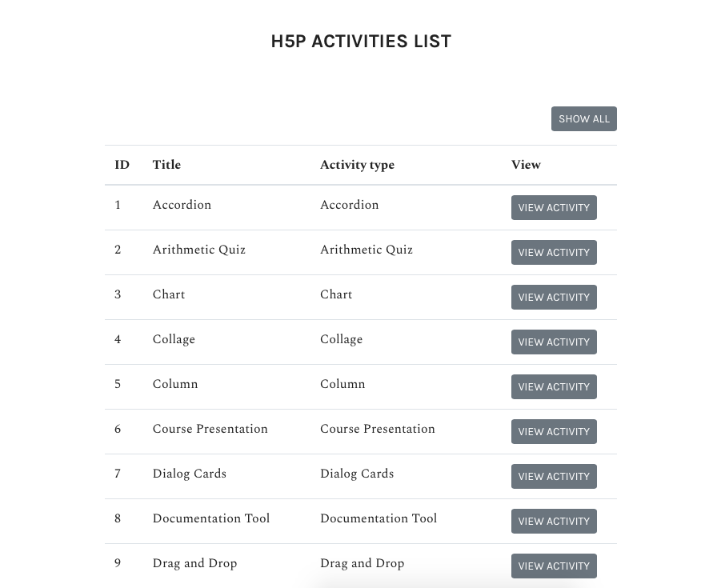709x588 pixels.
Task: Click Course Presentation in Activity type column
Action: click(378, 429)
